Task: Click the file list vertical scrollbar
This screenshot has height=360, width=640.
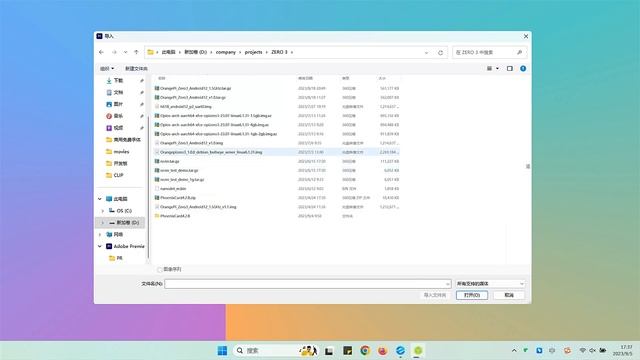Action: tap(528, 167)
